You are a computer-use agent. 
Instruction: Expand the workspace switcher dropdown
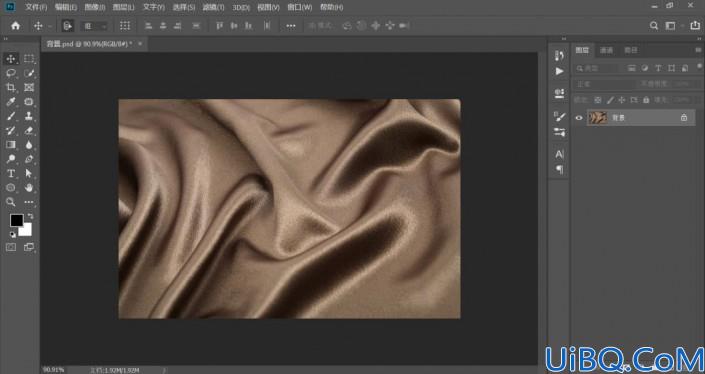[x=670, y=26]
